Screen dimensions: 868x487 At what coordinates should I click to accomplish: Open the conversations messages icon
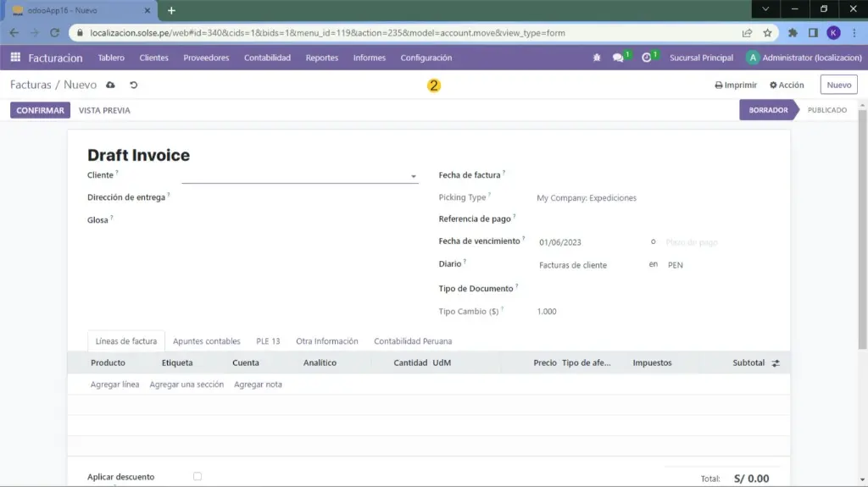pos(619,58)
